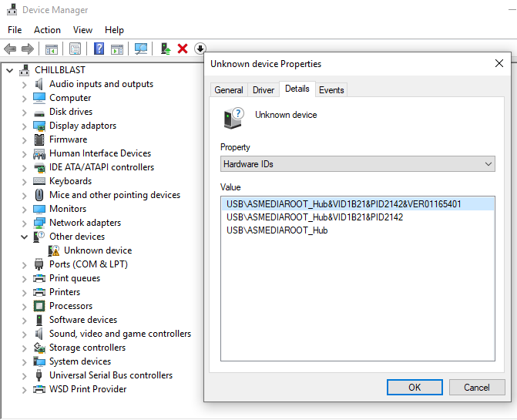Click Scan for hardware changes icon
Image resolution: width=517 pixels, height=420 pixels.
coord(141,49)
